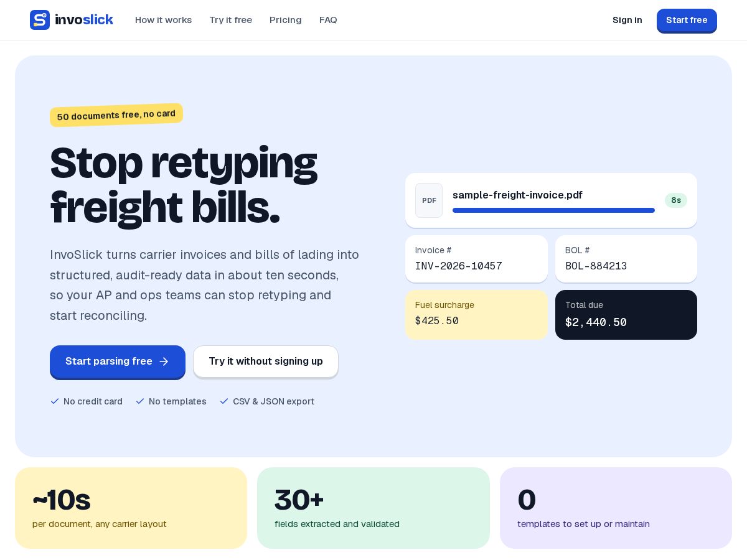Viewport: 747px width, 560px height.
Task: Click the checkmark beside No templates
Action: point(140,401)
